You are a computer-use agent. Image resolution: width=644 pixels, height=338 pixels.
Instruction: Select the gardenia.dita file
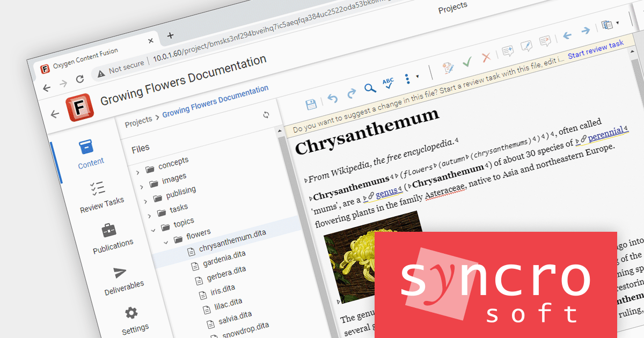(x=224, y=263)
